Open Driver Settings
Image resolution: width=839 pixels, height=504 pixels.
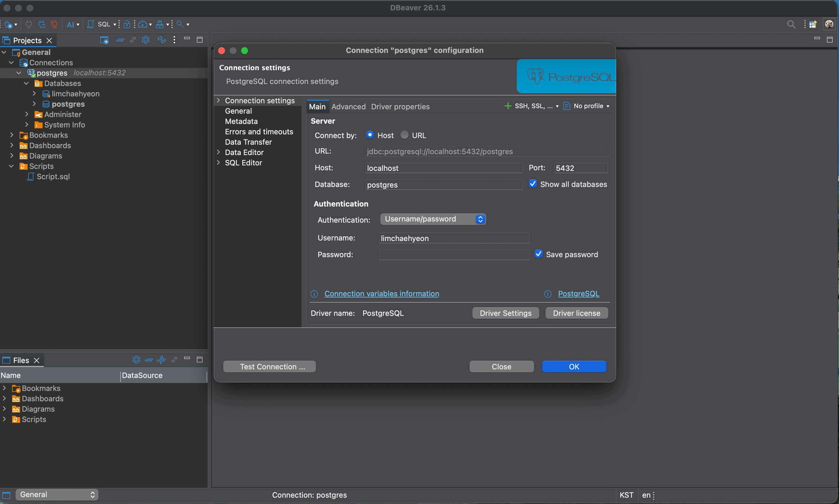click(x=506, y=313)
